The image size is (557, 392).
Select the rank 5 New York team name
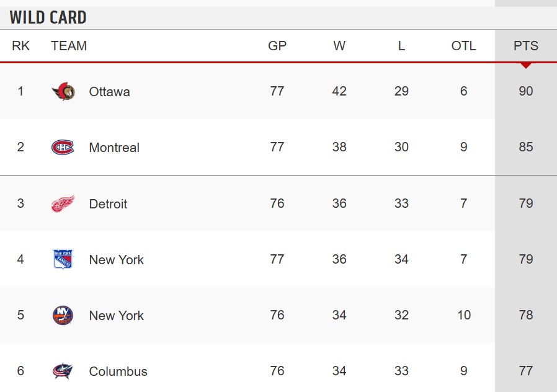tap(116, 315)
